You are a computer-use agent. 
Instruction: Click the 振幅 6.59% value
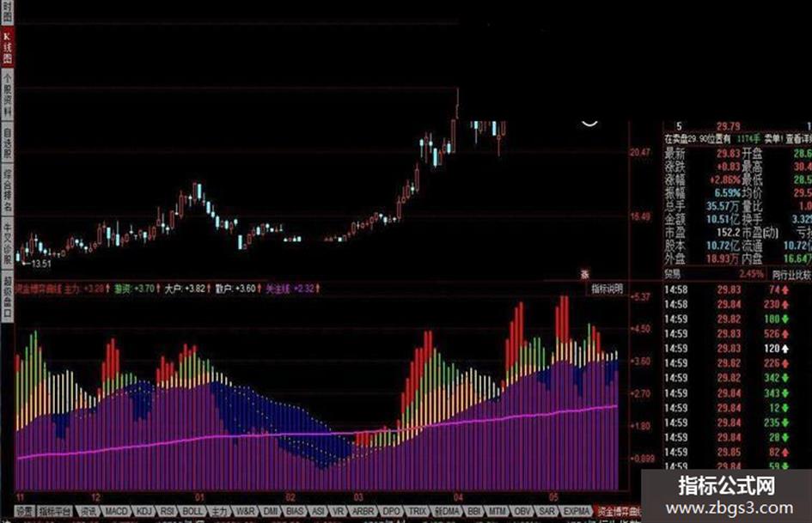tap(728, 192)
